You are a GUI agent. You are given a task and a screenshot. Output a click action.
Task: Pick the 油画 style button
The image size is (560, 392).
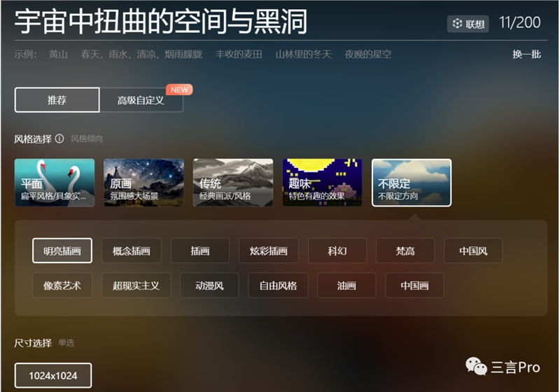[346, 286]
